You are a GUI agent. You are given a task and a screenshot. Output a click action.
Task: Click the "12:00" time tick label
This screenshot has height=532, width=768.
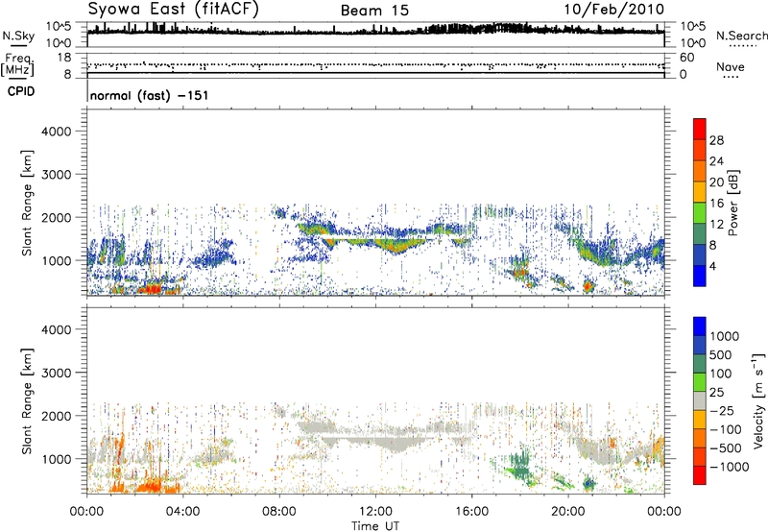point(375,512)
